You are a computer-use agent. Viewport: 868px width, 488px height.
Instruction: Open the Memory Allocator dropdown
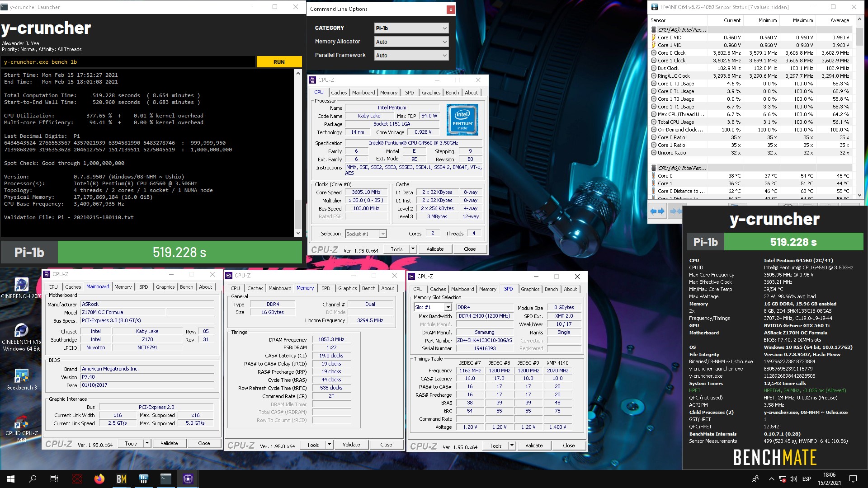[x=411, y=42]
